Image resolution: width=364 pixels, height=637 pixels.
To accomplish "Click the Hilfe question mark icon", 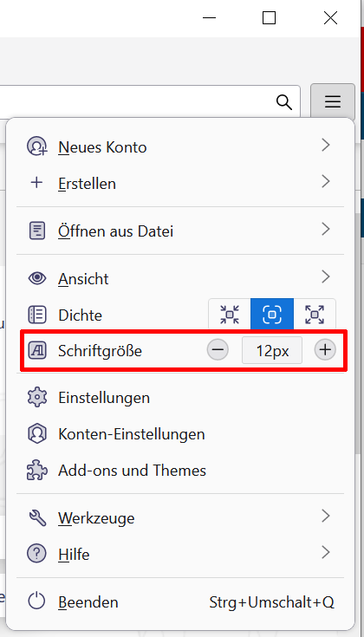I will click(37, 554).
